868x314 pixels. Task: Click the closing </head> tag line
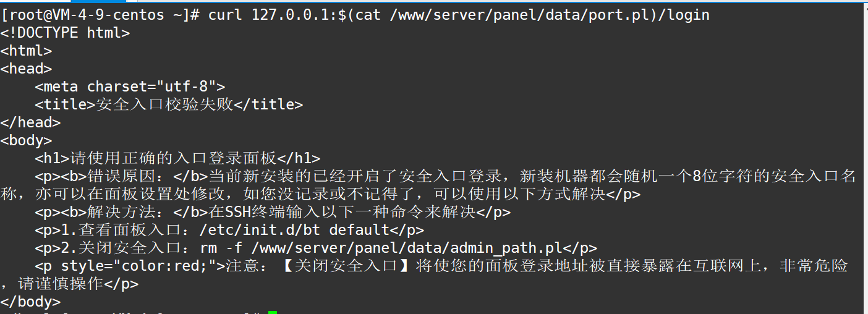[30, 122]
